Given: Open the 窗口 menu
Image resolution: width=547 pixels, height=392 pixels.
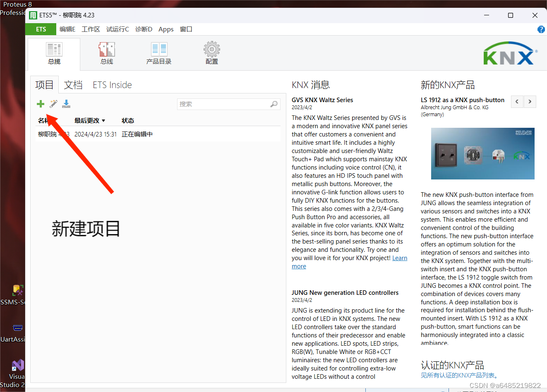Looking at the screenshot, I should tap(186, 29).
